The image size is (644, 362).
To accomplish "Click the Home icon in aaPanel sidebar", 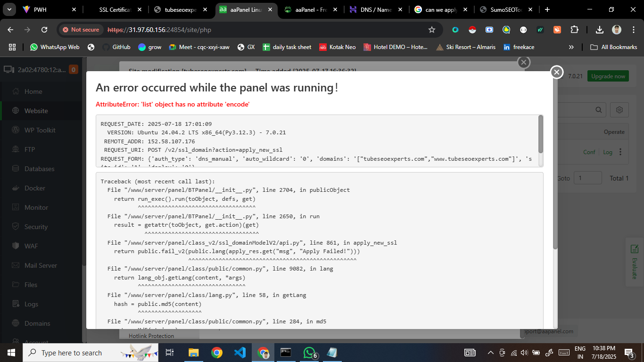I will [16, 91].
